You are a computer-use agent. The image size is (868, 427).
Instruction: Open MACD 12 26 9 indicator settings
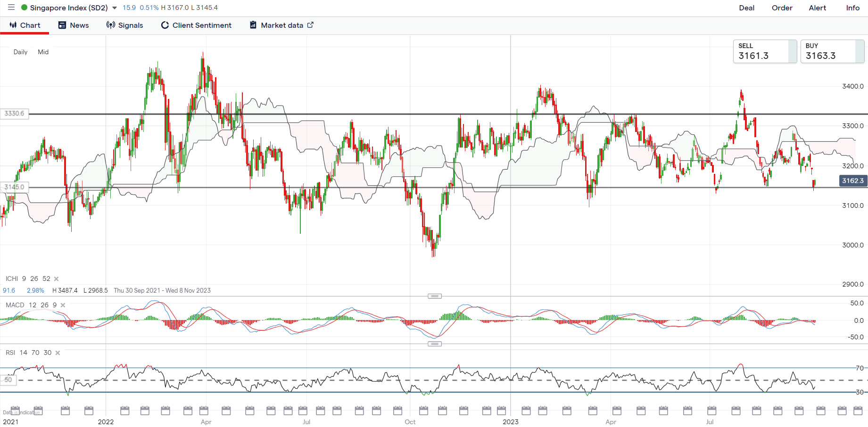pos(31,305)
